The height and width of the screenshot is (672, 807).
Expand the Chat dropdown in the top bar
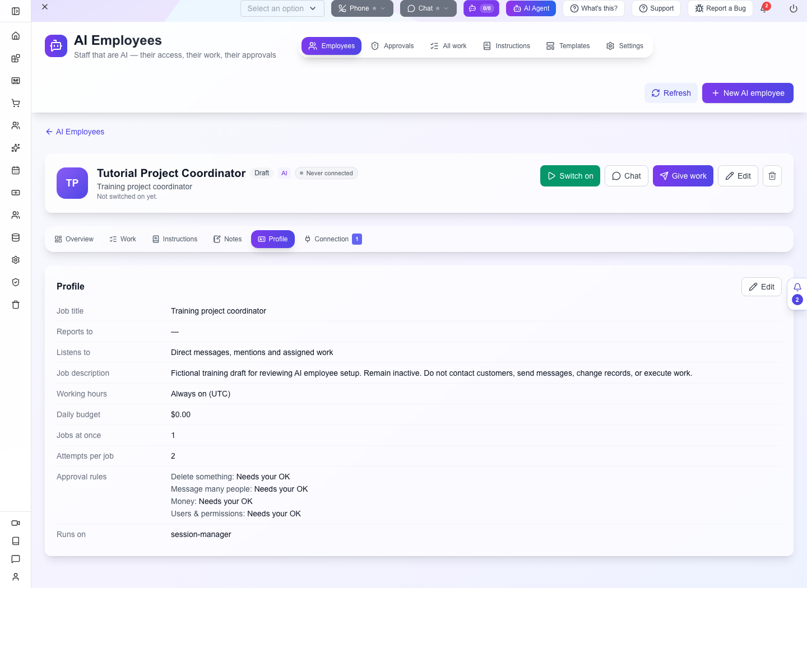[428, 8]
